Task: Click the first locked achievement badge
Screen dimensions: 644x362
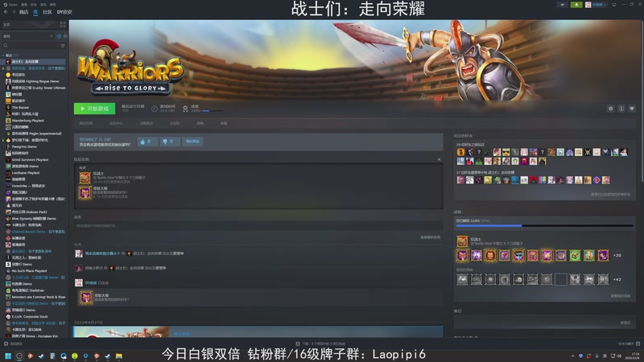Action: coord(462,279)
